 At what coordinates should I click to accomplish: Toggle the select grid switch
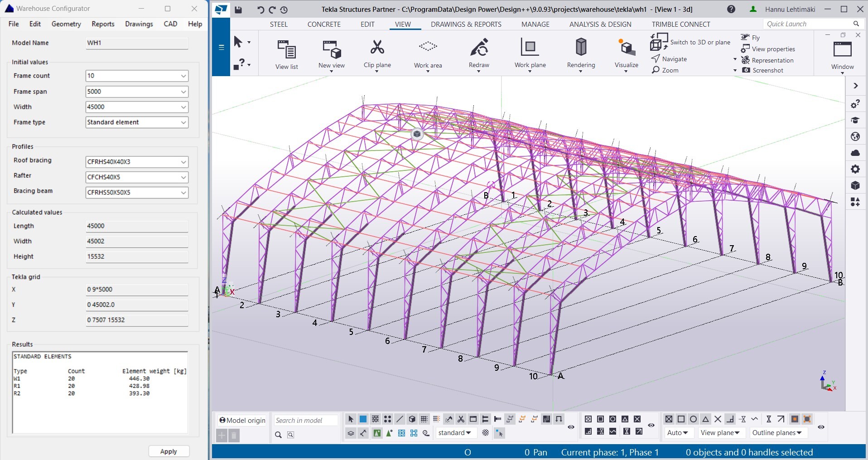click(424, 419)
